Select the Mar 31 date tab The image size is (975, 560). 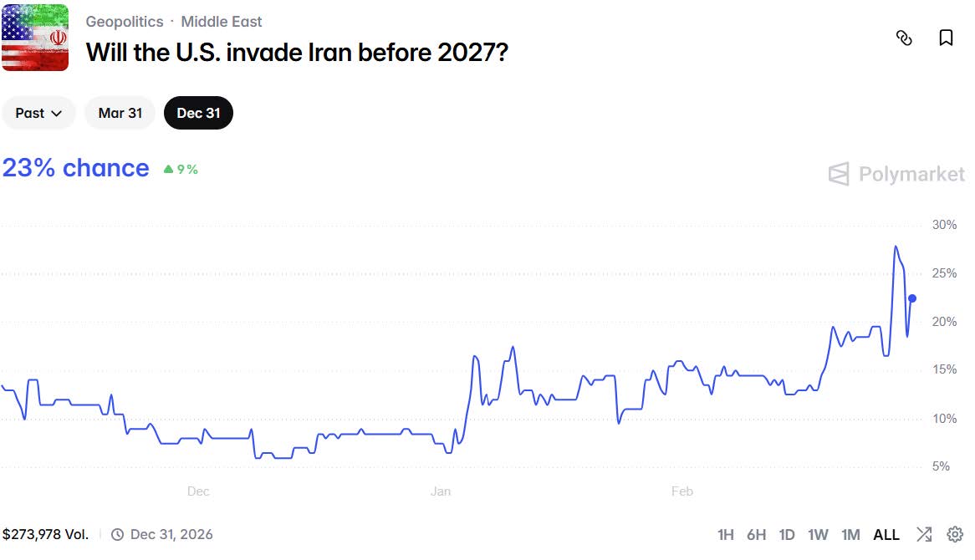click(120, 113)
